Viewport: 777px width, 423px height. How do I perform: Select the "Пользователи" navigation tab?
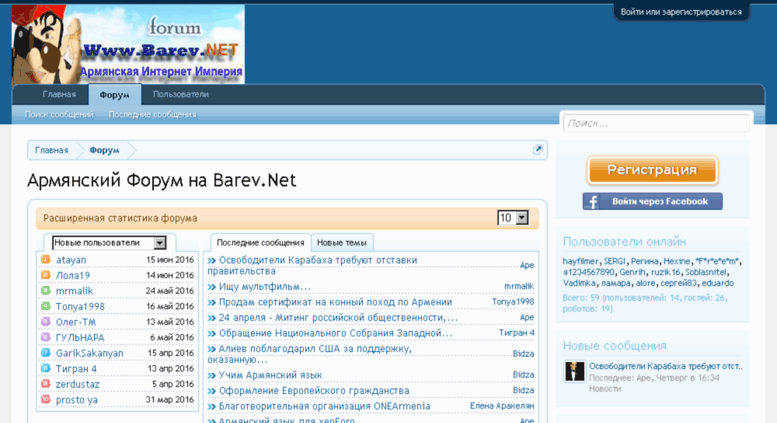[x=181, y=94]
